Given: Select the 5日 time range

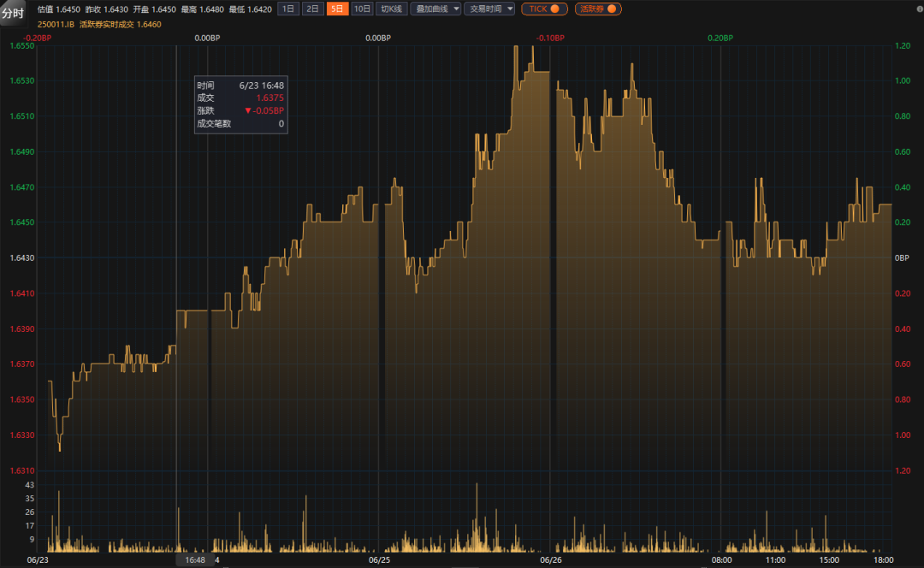Looking at the screenshot, I should 338,9.
